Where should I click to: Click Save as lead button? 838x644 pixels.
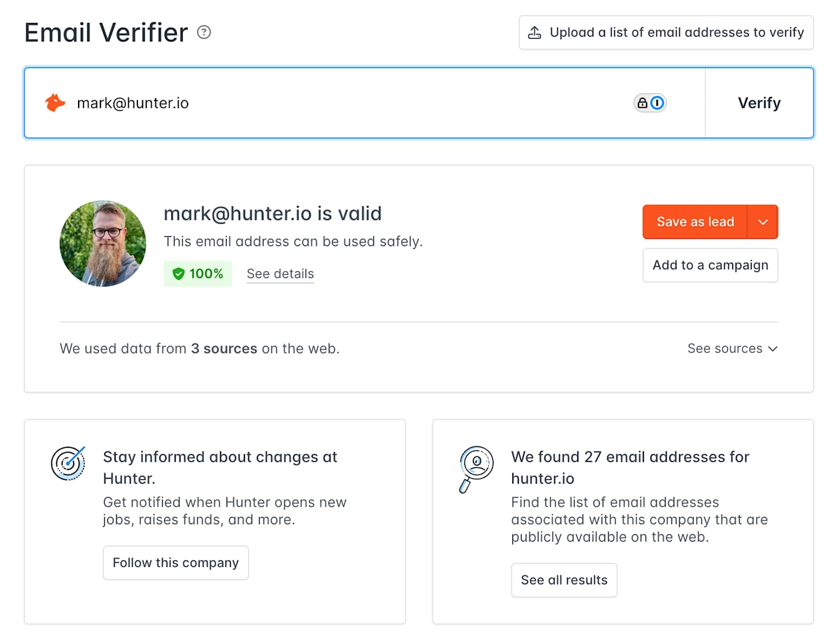coord(695,222)
